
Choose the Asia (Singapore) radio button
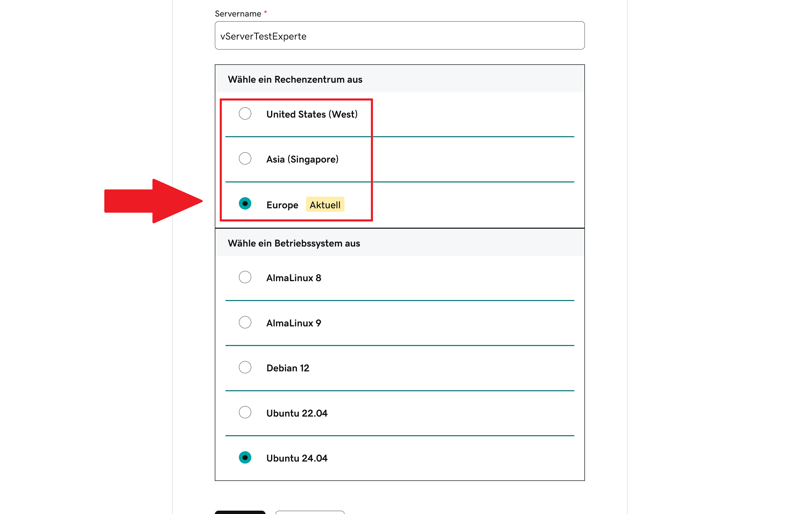[245, 159]
